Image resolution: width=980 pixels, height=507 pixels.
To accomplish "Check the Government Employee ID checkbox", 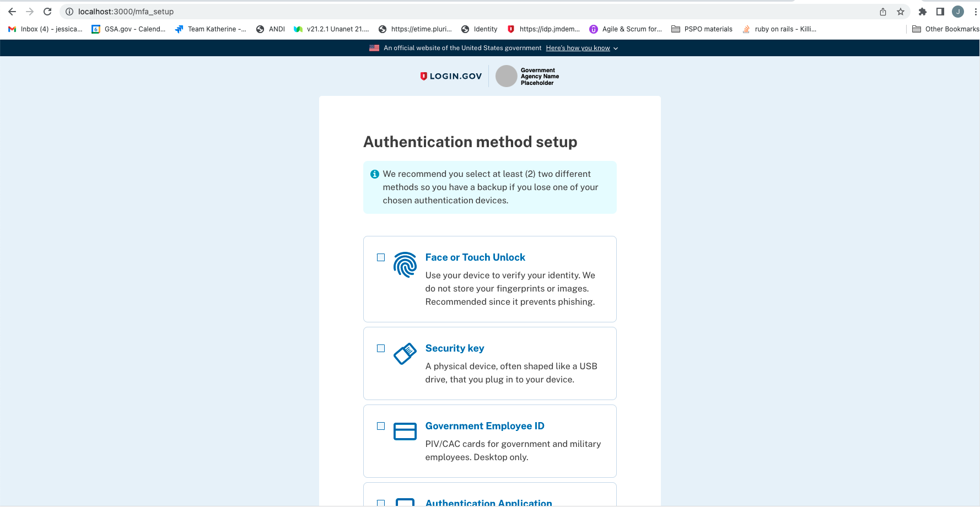I will 381,426.
